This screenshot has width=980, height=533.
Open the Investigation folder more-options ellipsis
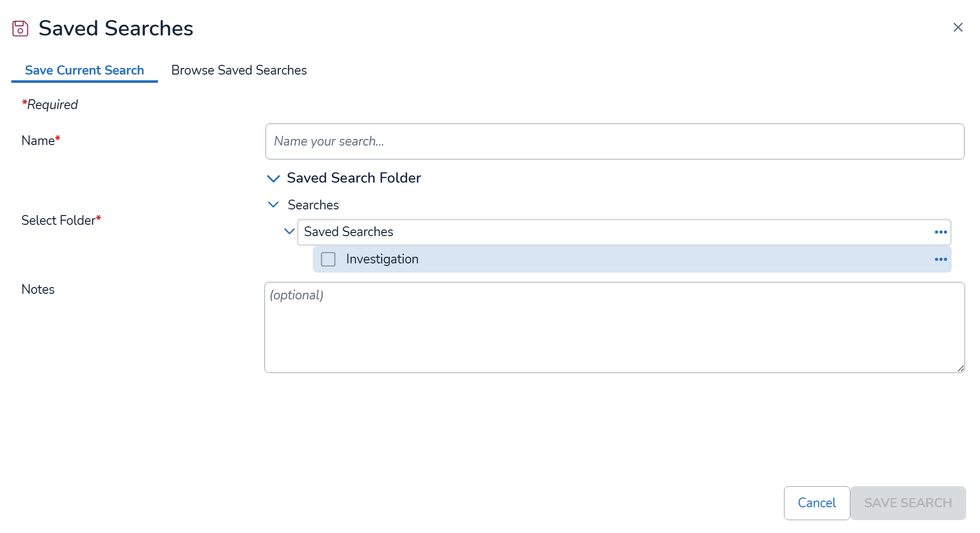(x=940, y=259)
